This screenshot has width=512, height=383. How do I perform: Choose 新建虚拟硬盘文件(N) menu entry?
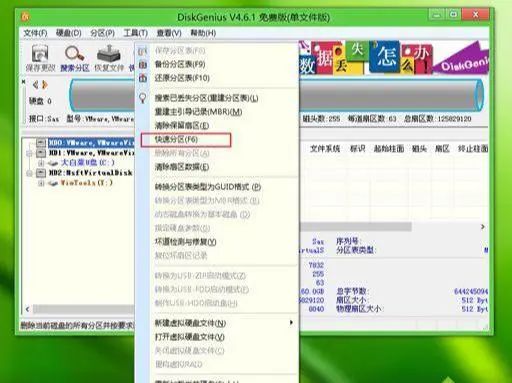click(190, 323)
